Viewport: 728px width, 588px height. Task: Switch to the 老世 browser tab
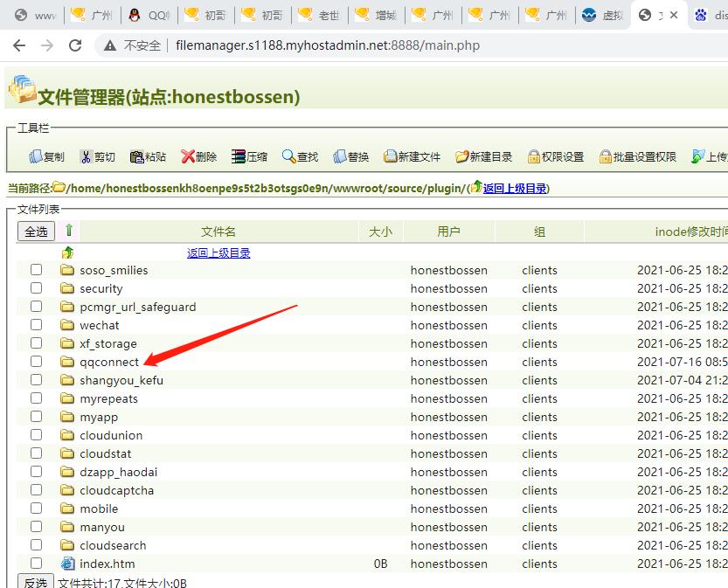click(320, 16)
